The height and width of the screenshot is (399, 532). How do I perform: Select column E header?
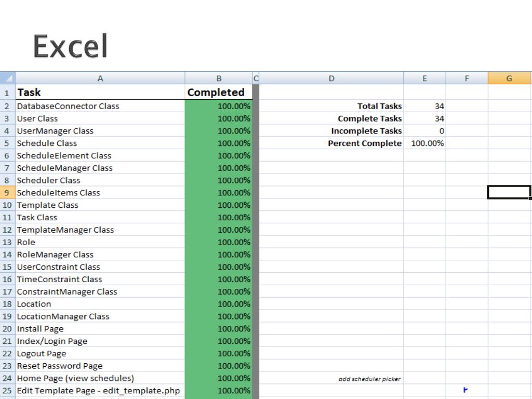pyautogui.click(x=424, y=78)
